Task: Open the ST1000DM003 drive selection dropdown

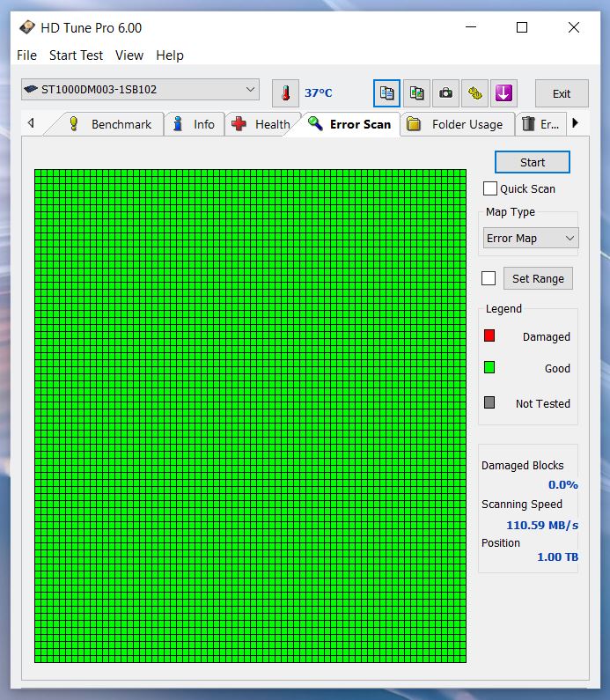Action: pos(140,89)
